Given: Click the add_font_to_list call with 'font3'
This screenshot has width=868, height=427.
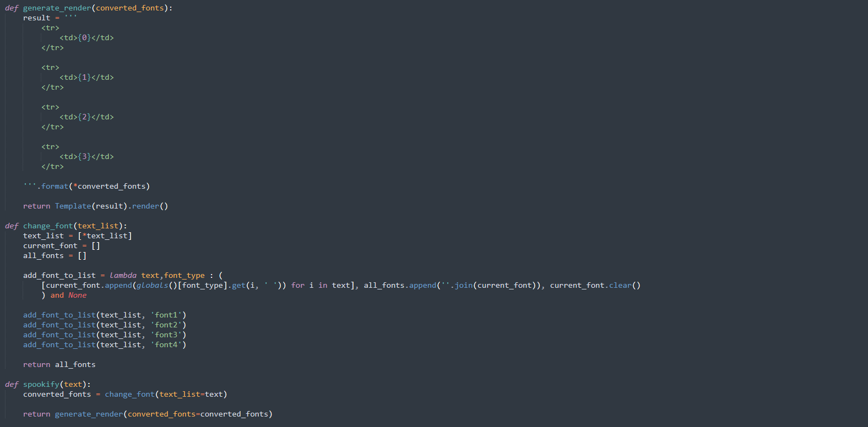Looking at the screenshot, I should [x=105, y=335].
